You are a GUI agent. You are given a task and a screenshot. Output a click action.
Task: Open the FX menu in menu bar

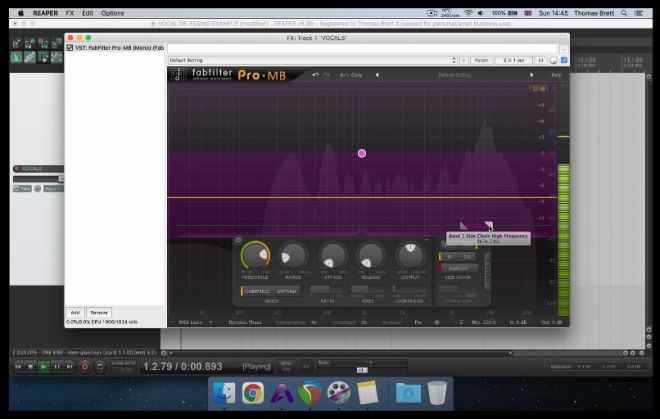tap(70, 13)
